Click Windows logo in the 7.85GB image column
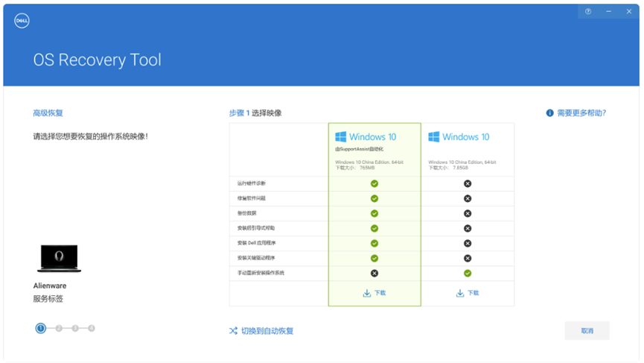The width and height of the screenshot is (644, 363). [434, 137]
